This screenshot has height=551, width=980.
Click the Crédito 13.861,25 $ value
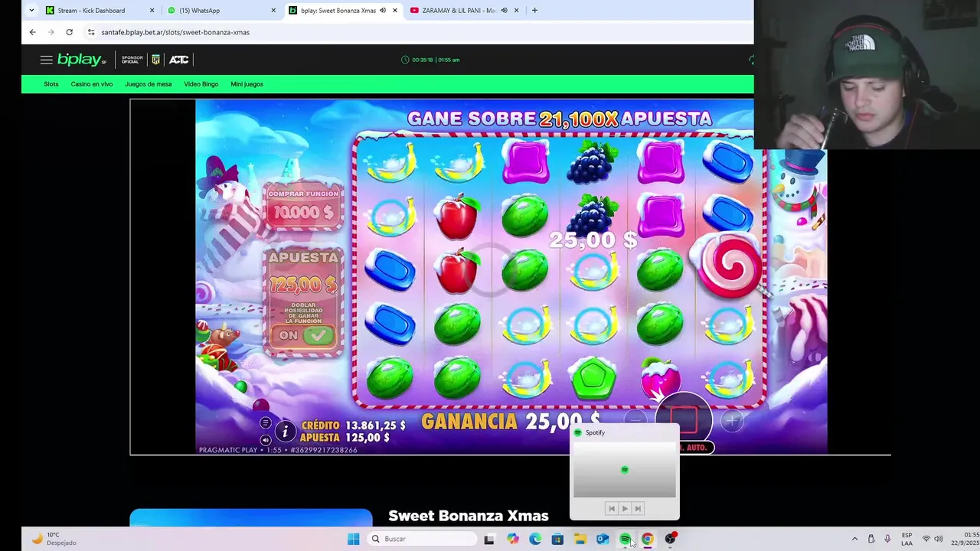click(x=375, y=425)
